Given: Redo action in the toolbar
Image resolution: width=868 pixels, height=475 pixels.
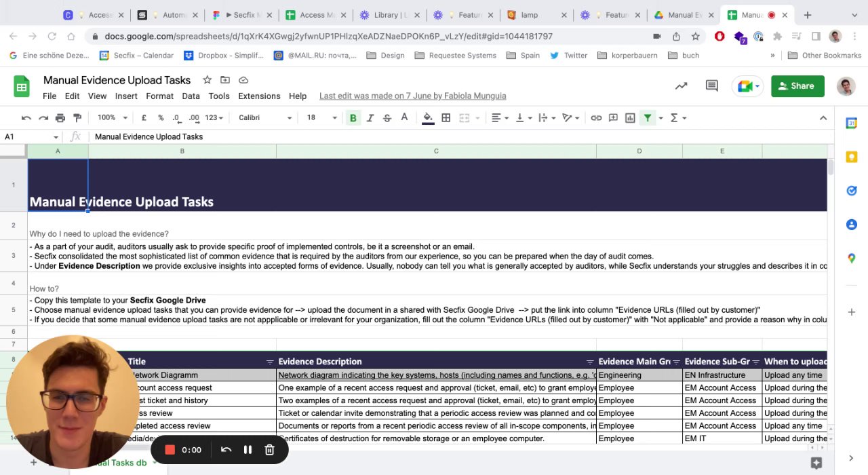Looking at the screenshot, I should coord(43,118).
